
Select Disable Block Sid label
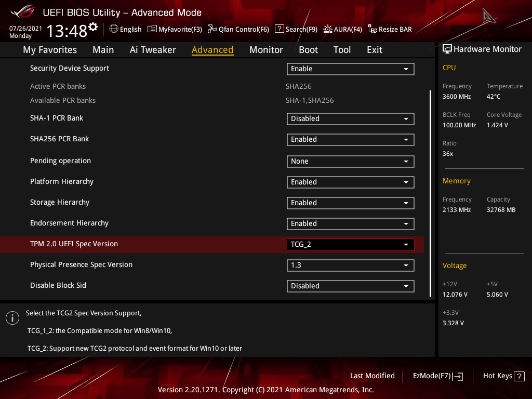tap(58, 285)
